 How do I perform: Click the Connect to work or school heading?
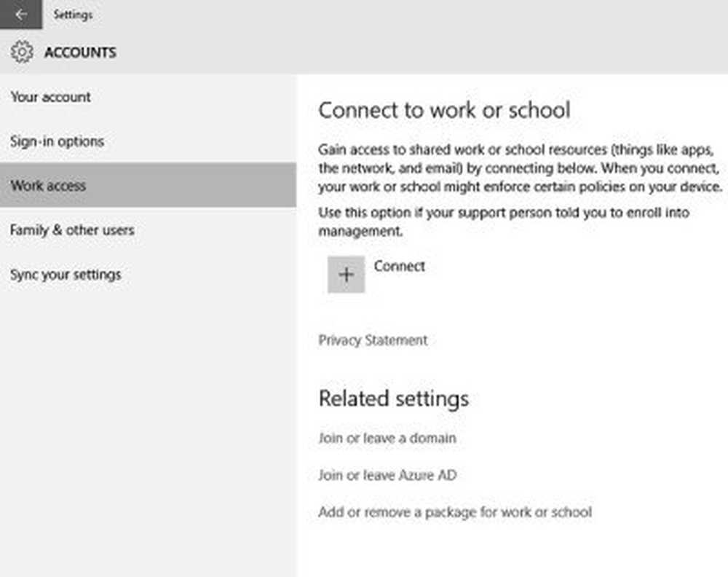444,111
